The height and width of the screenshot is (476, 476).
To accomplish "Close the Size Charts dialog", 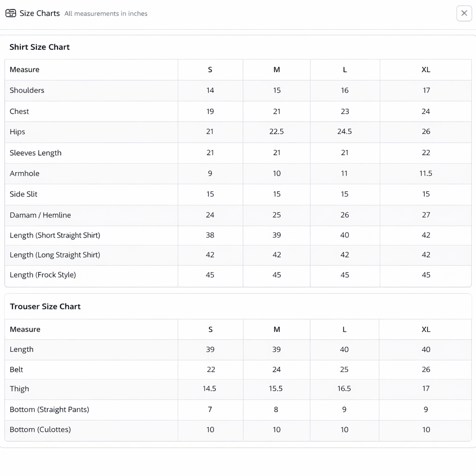I will [464, 13].
